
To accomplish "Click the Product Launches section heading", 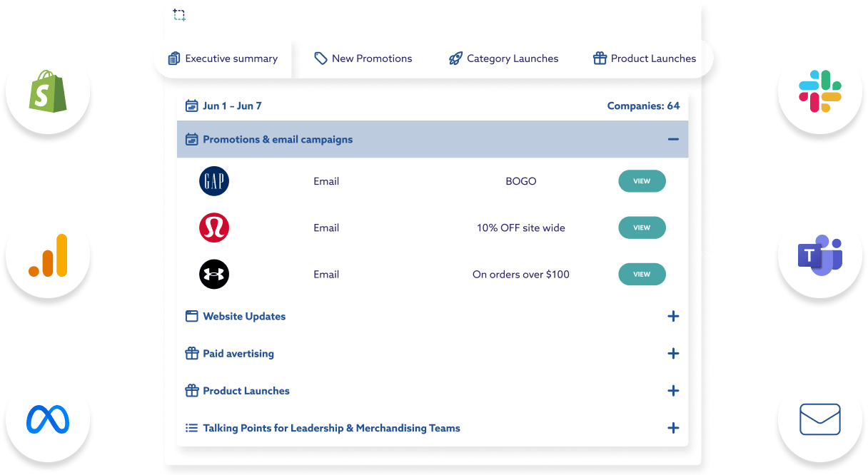I will (x=246, y=390).
